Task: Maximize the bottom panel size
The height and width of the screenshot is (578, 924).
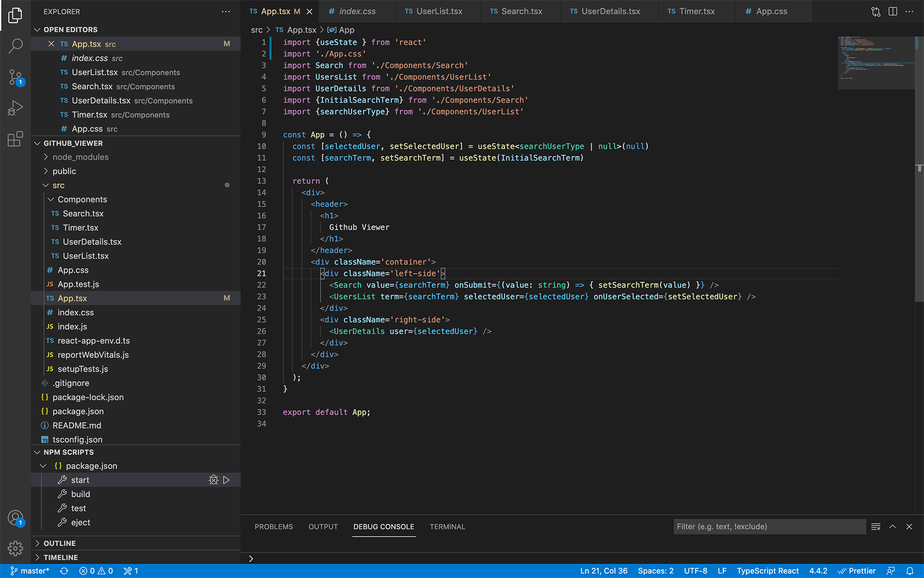Action: [893, 527]
